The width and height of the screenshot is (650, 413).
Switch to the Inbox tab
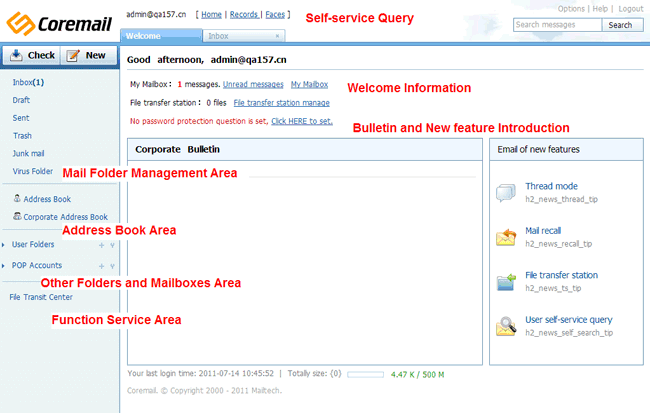220,36
